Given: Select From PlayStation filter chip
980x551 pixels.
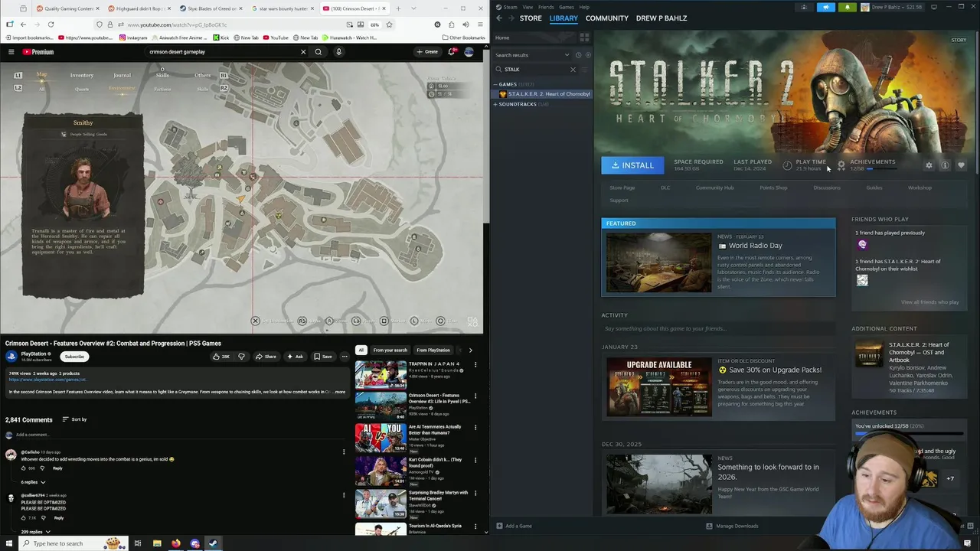Looking at the screenshot, I should point(433,350).
